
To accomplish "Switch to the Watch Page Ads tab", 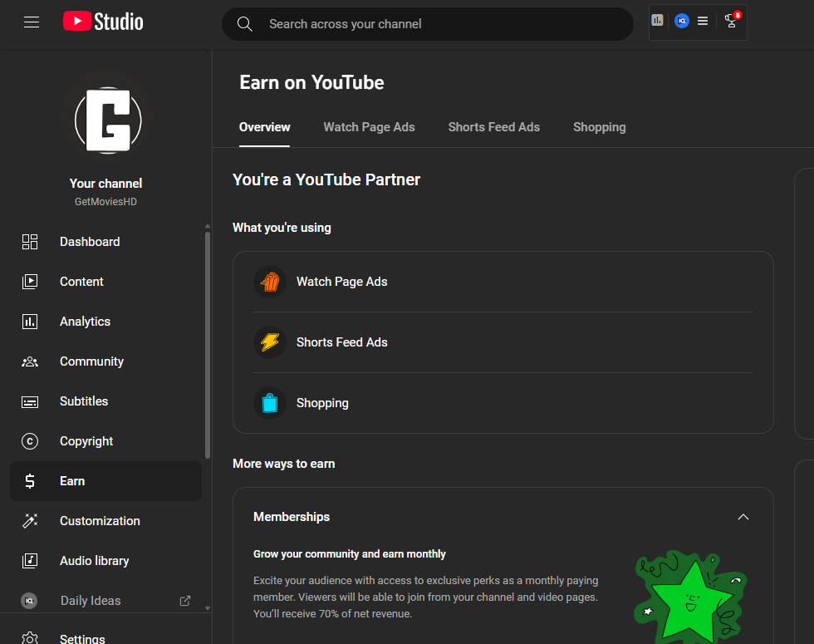I will (x=369, y=127).
